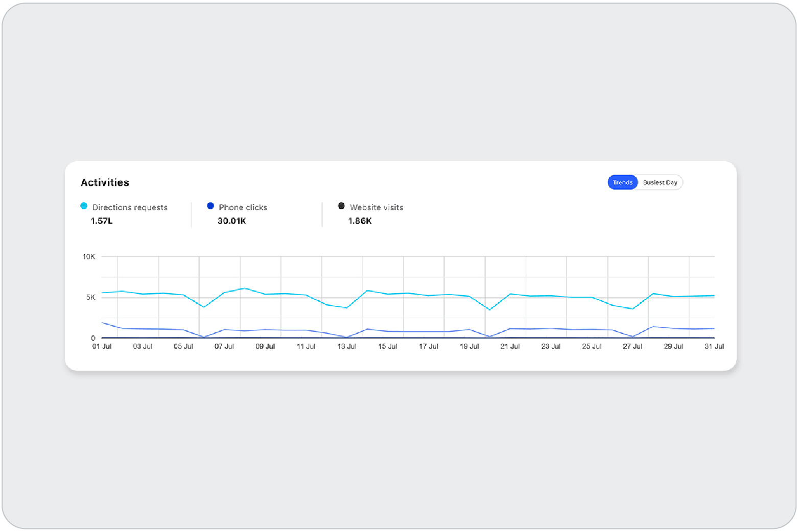Click the 5K y-axis label
798x532 pixels.
90,297
